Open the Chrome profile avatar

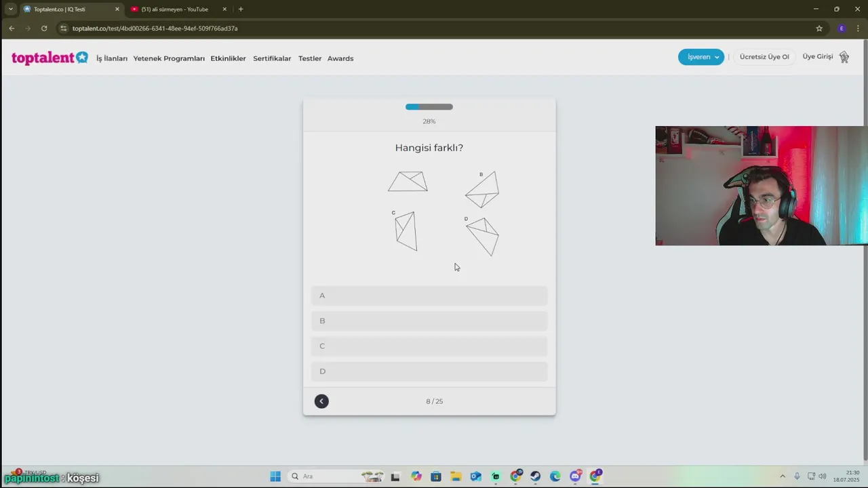[842, 28]
